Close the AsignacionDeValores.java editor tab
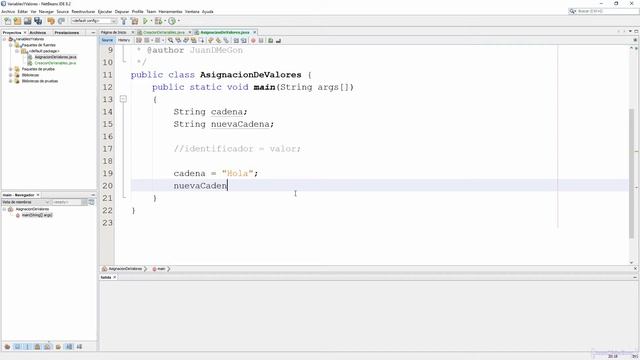This screenshot has width=640, height=360. tap(255, 32)
